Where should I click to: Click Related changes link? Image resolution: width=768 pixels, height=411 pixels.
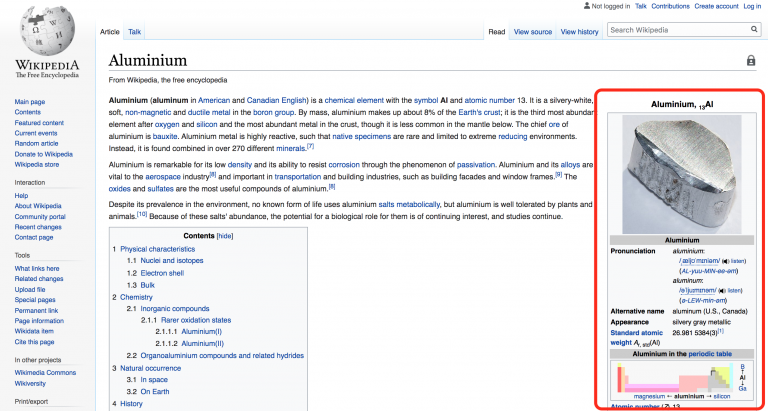[39, 279]
